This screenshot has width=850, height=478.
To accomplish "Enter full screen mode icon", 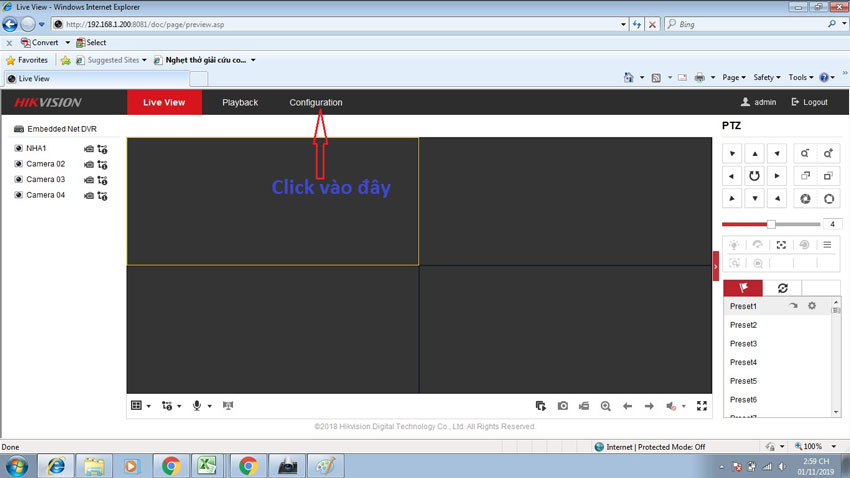I will (x=702, y=406).
